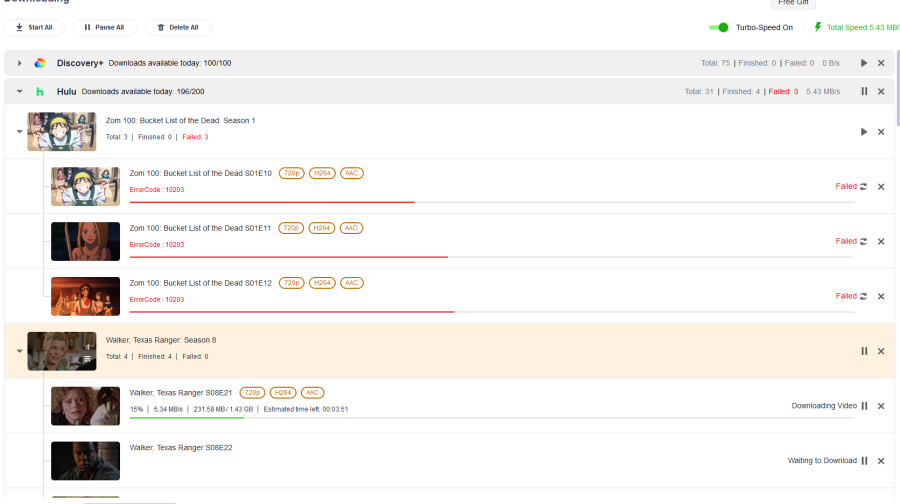Click the Start All button
Image resolution: width=900 pixels, height=504 pixels.
pos(35,27)
